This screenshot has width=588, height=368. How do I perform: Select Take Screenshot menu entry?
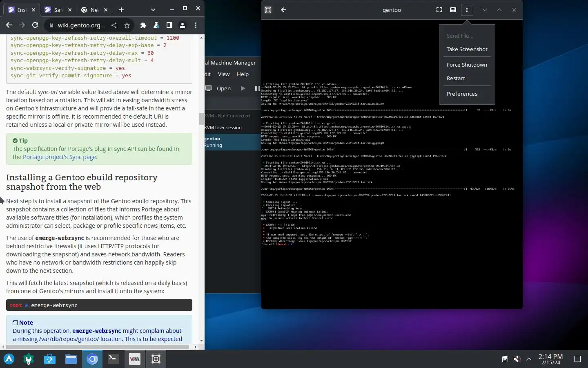[x=467, y=49]
